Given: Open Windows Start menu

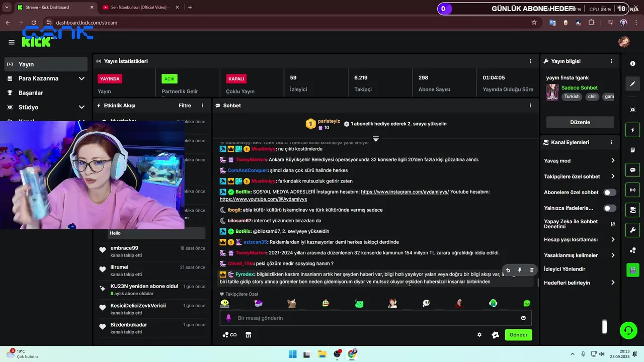Looking at the screenshot, I should 292,354.
